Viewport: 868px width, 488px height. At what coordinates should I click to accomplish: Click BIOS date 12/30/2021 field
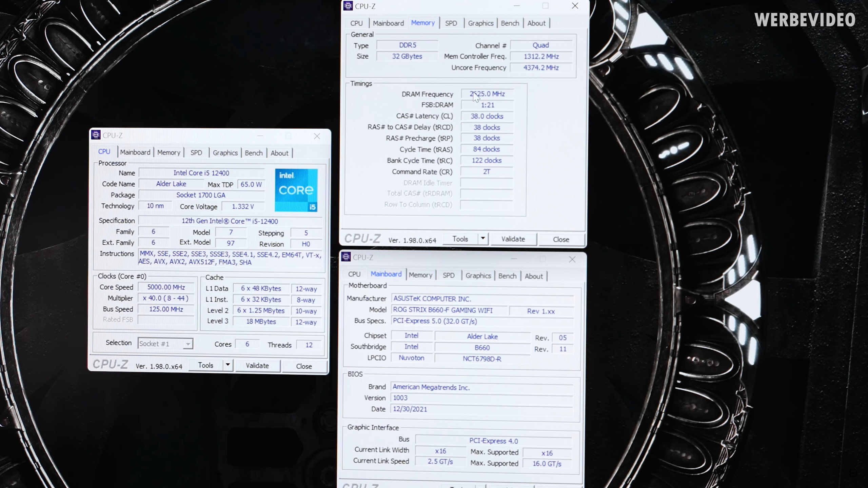pos(482,409)
